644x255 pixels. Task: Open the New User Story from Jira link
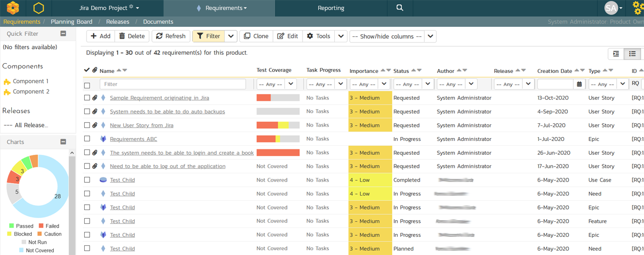(x=143, y=125)
